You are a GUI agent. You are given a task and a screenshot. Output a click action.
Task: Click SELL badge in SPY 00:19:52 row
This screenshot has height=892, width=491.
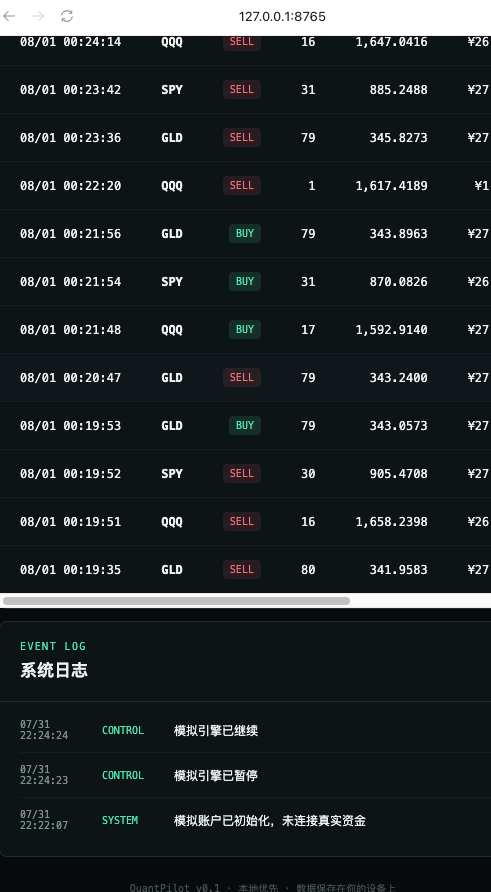click(x=242, y=473)
